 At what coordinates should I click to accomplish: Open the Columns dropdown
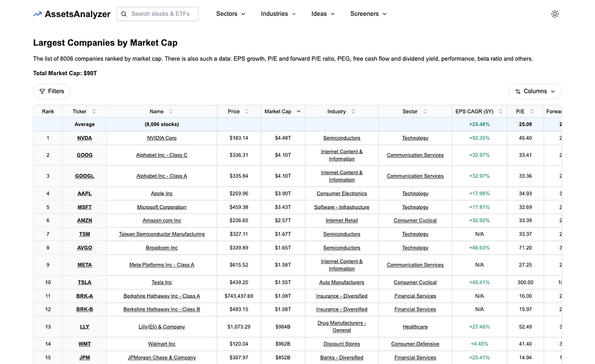534,91
